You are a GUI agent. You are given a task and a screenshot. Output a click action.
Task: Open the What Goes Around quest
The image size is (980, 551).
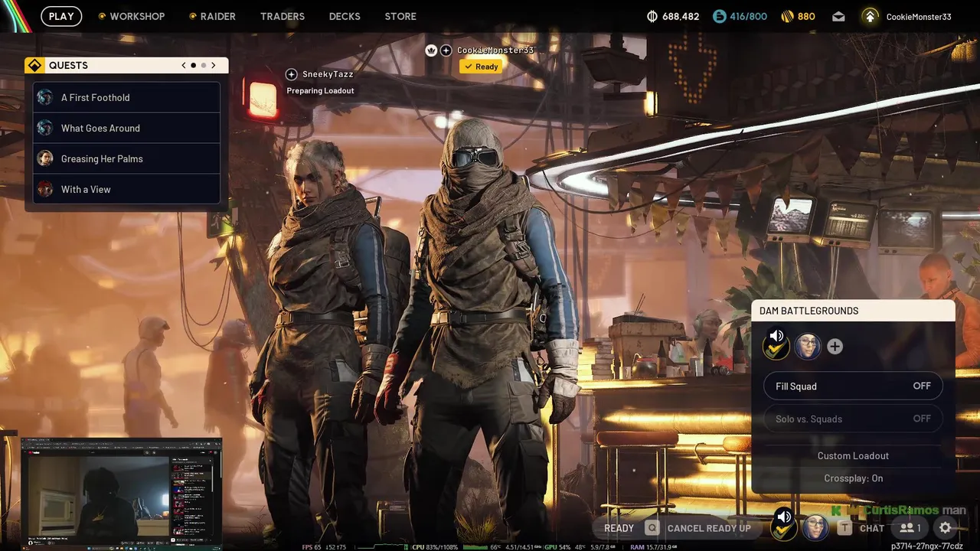tap(126, 128)
